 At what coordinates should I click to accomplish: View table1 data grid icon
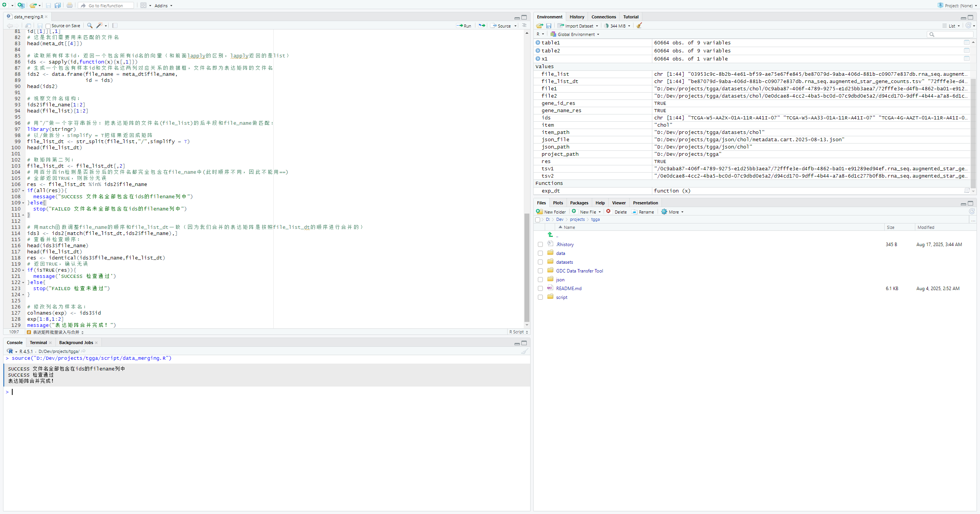pos(967,42)
